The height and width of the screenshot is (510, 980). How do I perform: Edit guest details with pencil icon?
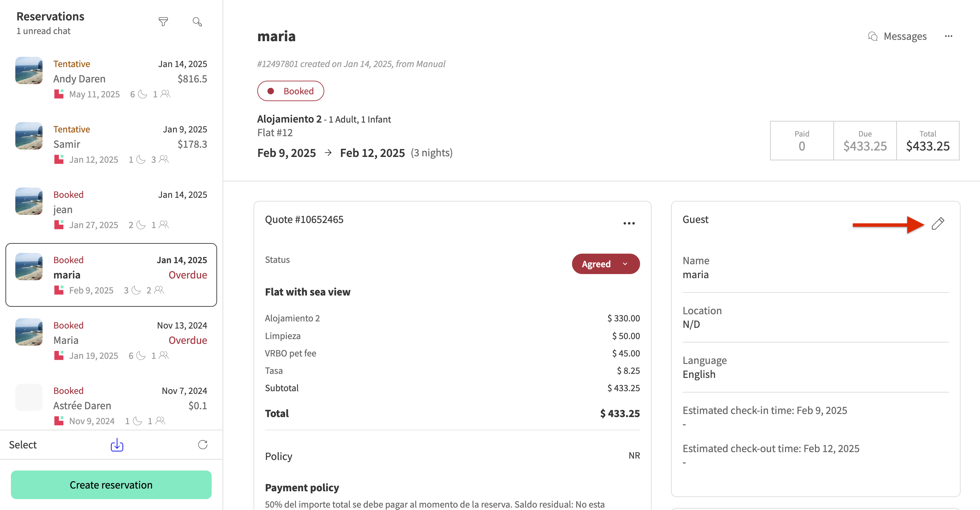(938, 223)
